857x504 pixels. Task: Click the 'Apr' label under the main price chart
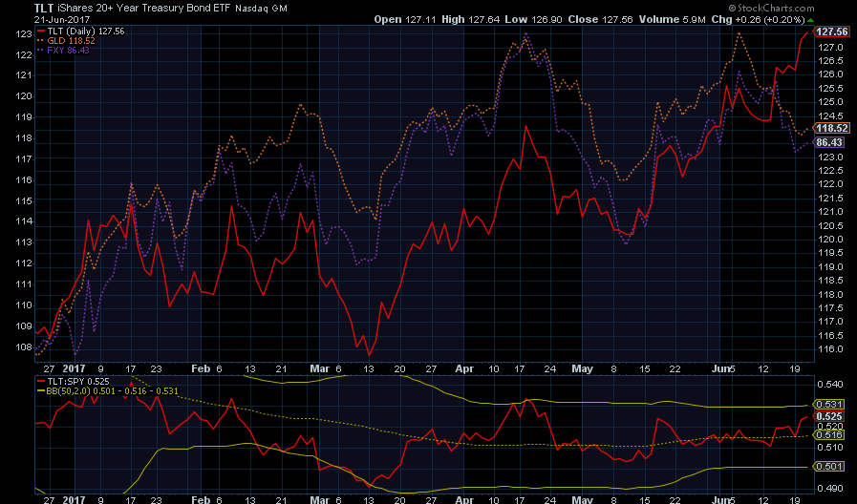pos(464,368)
